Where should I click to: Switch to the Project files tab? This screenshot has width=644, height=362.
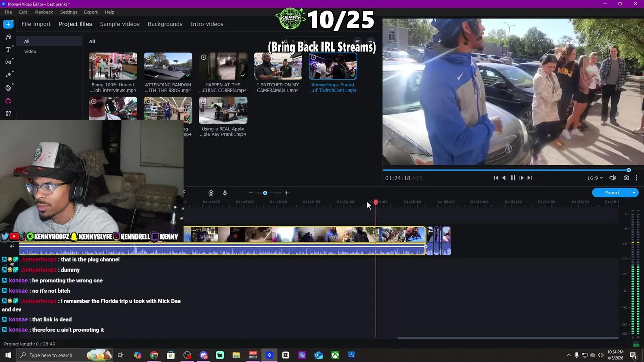(75, 24)
